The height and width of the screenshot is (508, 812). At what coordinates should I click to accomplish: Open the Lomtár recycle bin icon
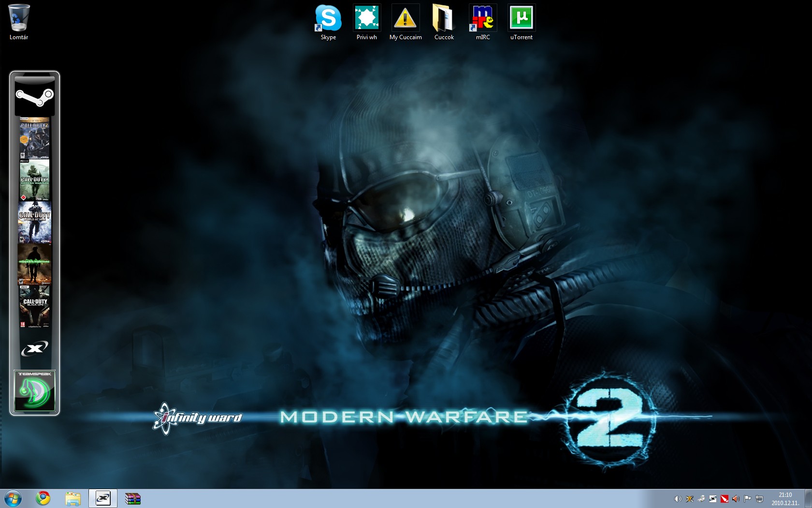tap(19, 22)
